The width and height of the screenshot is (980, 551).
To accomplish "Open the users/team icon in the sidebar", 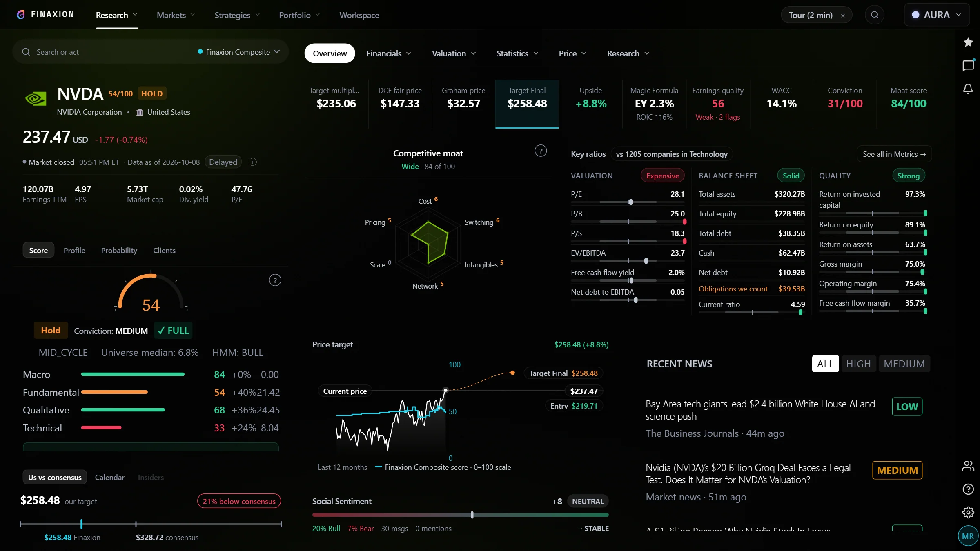I will click(x=968, y=466).
